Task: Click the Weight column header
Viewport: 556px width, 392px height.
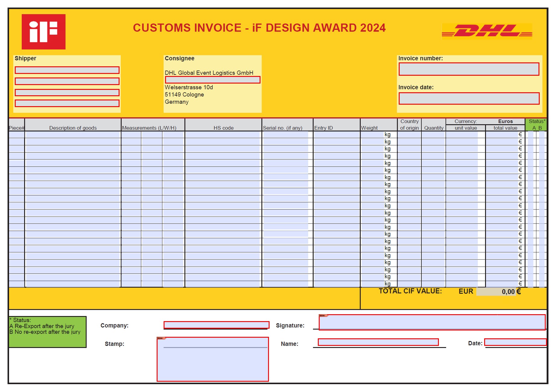Action: click(369, 128)
